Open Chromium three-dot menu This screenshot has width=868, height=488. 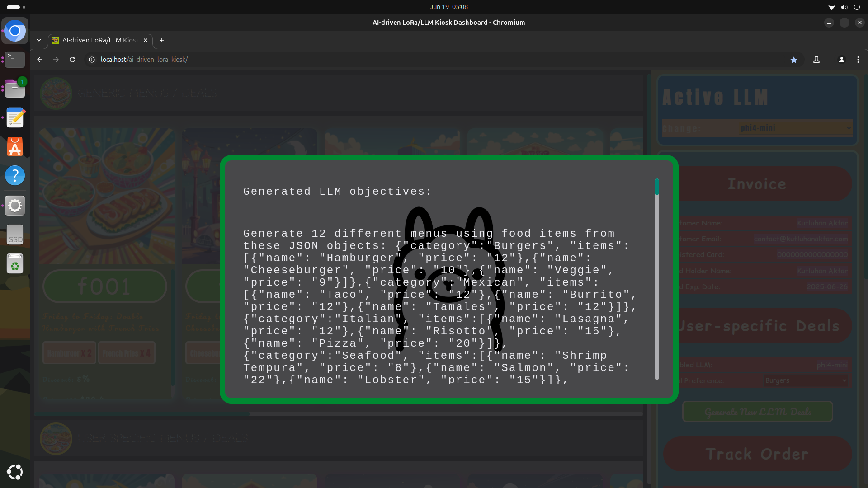(858, 60)
